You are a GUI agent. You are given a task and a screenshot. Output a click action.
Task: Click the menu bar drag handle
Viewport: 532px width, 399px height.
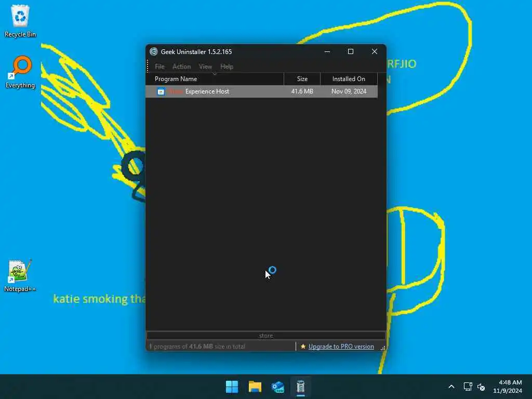click(x=148, y=66)
